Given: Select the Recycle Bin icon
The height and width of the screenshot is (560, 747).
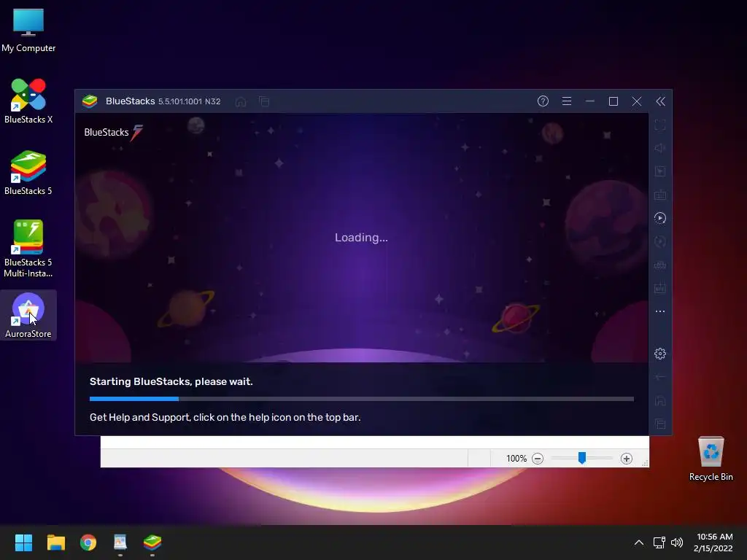Looking at the screenshot, I should (x=711, y=459).
